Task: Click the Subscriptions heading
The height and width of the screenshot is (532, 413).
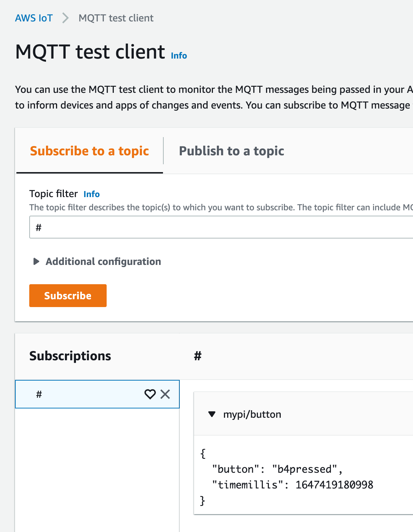Action: (70, 356)
